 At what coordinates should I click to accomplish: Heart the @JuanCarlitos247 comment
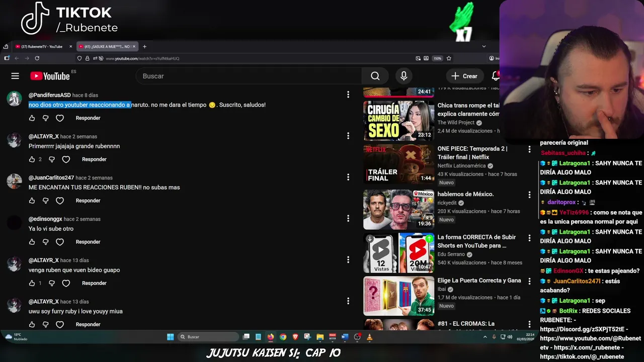pyautogui.click(x=60, y=200)
